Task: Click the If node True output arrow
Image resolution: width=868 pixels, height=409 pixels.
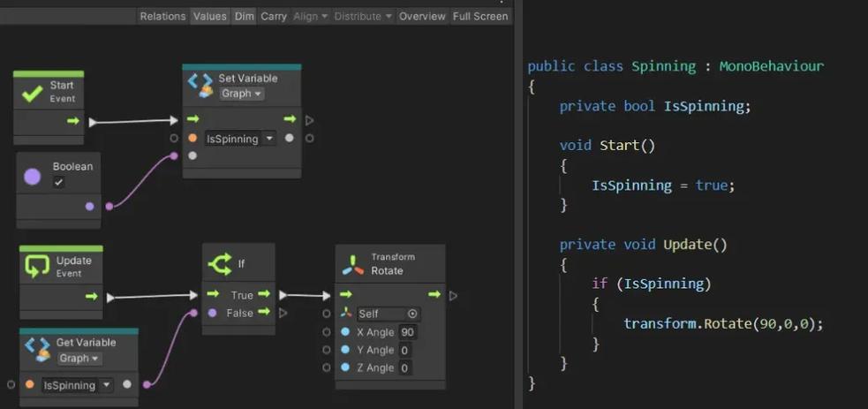Action: (264, 294)
